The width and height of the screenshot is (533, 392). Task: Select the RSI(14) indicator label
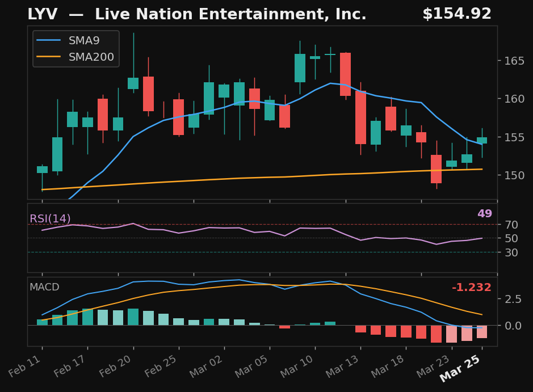[x=51, y=219]
